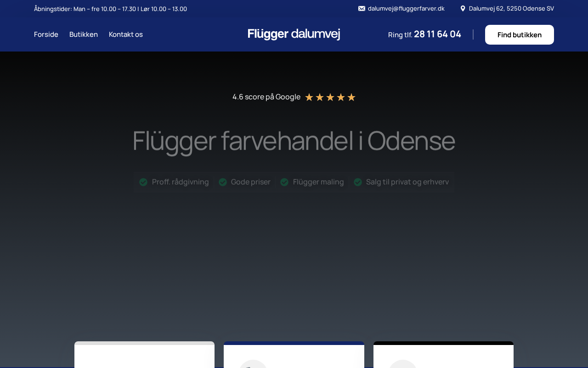Viewport: 588px width, 368px height.
Task: Call the phone number 28 11 64 04
Action: (x=437, y=34)
